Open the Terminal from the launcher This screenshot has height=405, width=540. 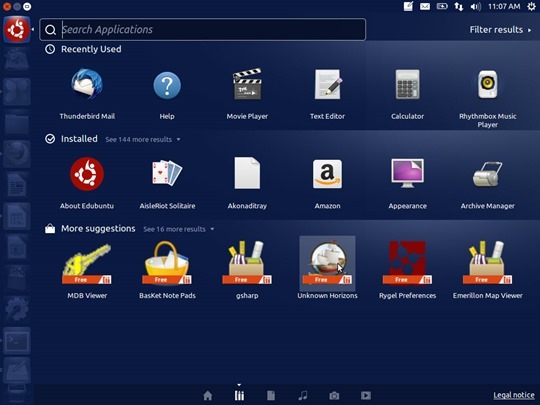17,341
